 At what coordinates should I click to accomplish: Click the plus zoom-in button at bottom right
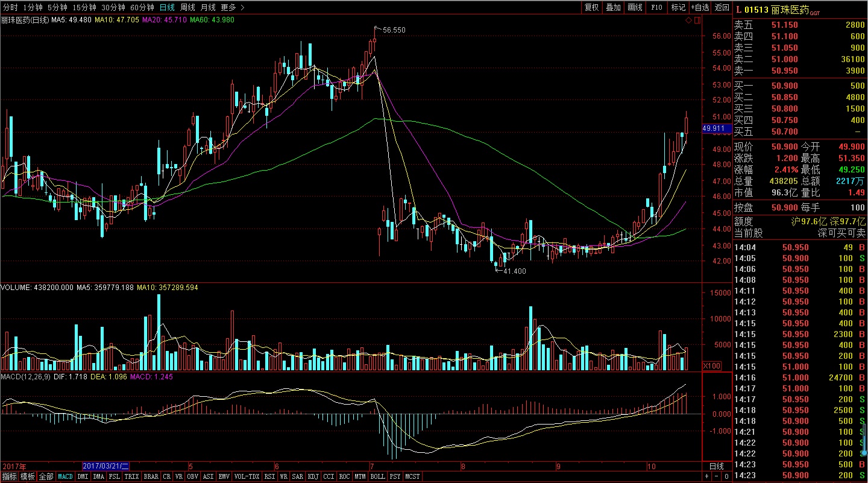(x=706, y=477)
